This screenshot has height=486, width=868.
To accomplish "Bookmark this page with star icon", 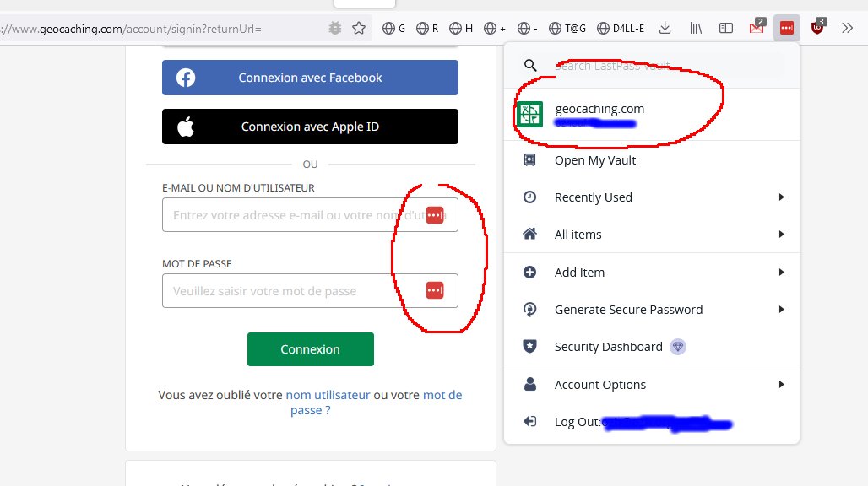I will pos(359,28).
